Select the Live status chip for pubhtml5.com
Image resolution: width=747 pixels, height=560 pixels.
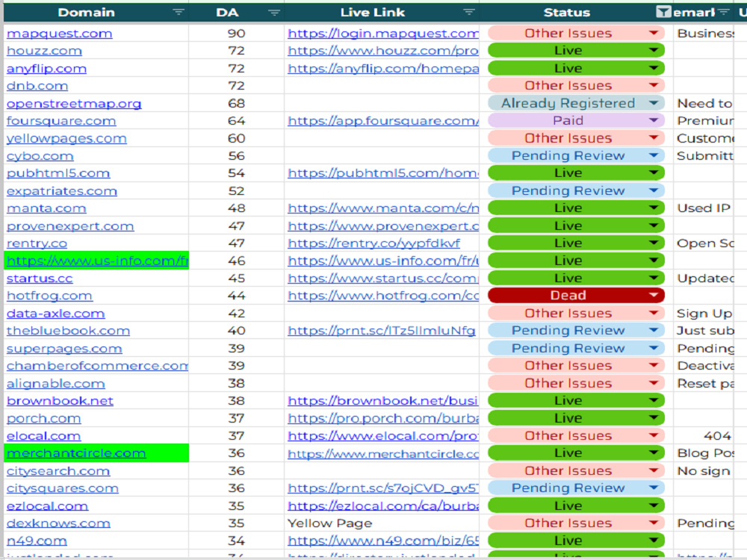coord(577,173)
